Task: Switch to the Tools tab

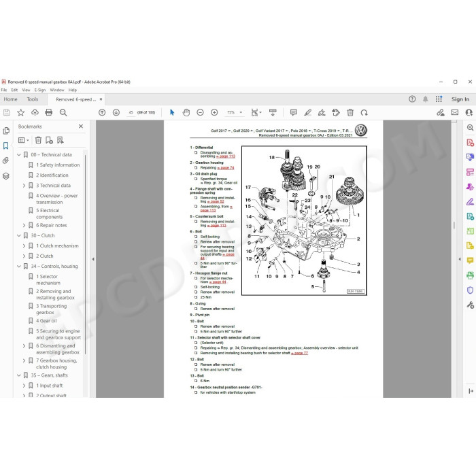Action: [x=33, y=99]
